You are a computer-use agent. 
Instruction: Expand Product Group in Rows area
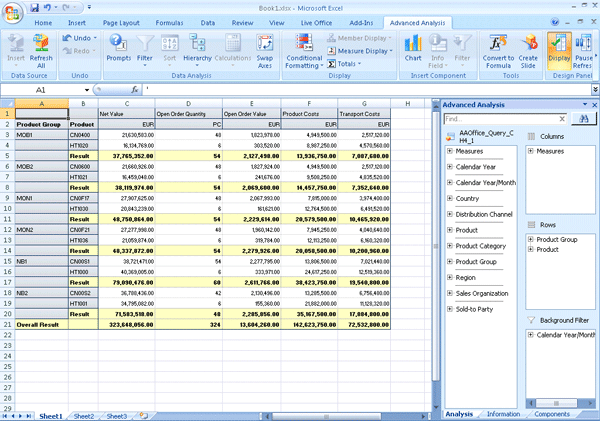[530, 240]
